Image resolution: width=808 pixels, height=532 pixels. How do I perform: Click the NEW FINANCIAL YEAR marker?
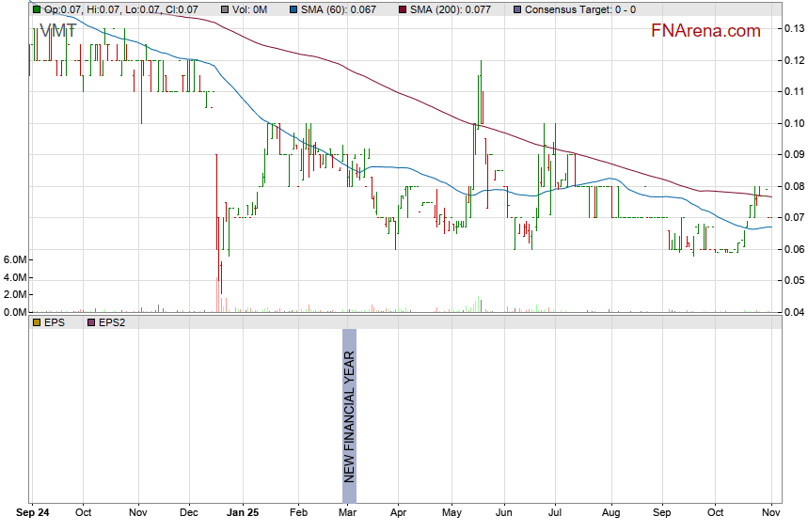click(x=349, y=416)
